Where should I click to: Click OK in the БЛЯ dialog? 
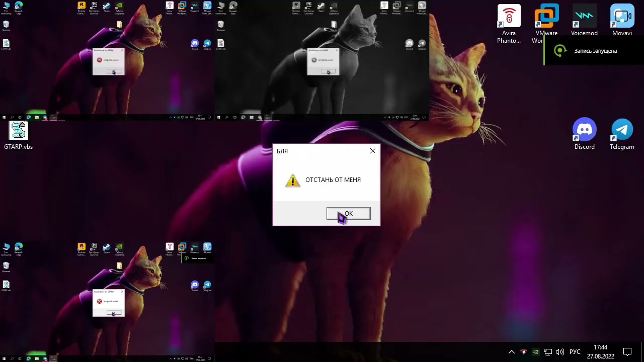(x=348, y=214)
